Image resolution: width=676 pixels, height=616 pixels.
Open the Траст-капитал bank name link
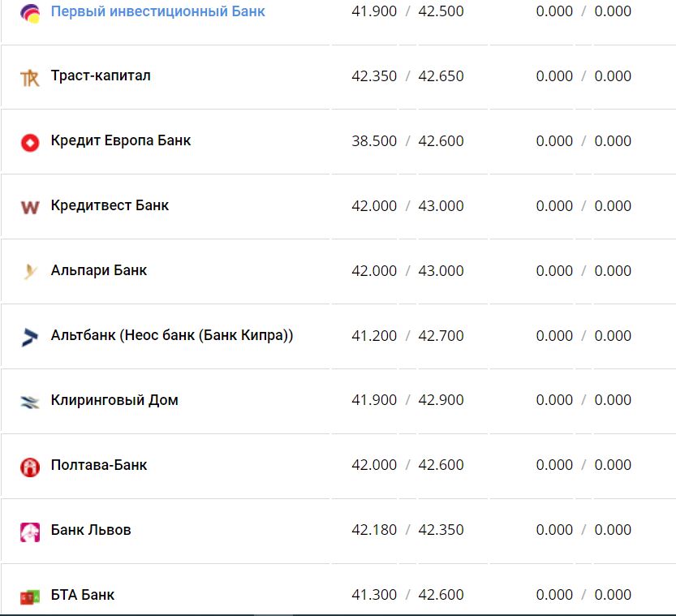tap(101, 75)
